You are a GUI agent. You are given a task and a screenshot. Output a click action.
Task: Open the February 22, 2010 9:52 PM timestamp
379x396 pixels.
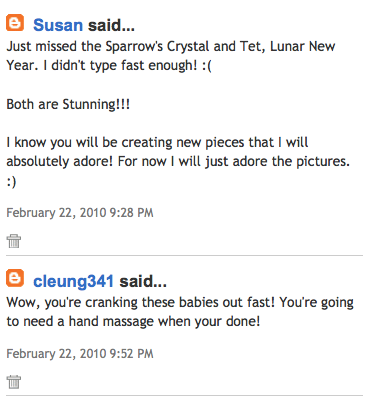click(x=80, y=354)
